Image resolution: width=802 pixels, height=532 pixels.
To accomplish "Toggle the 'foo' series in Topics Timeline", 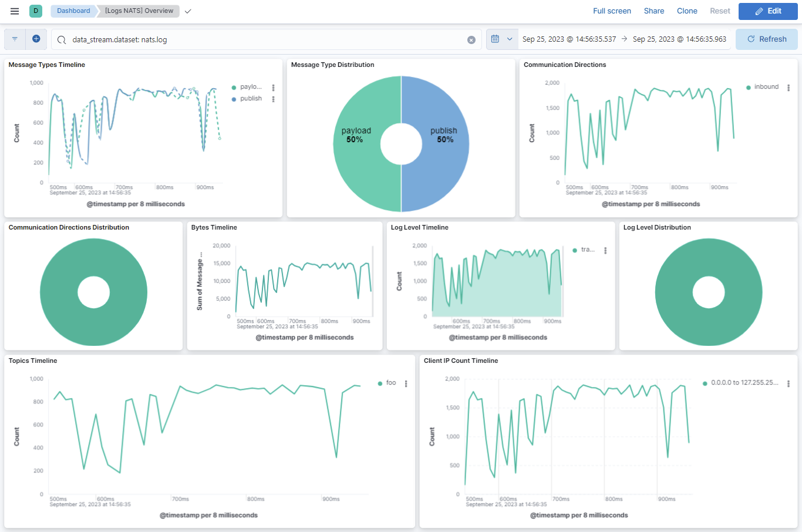I will pyautogui.click(x=390, y=382).
